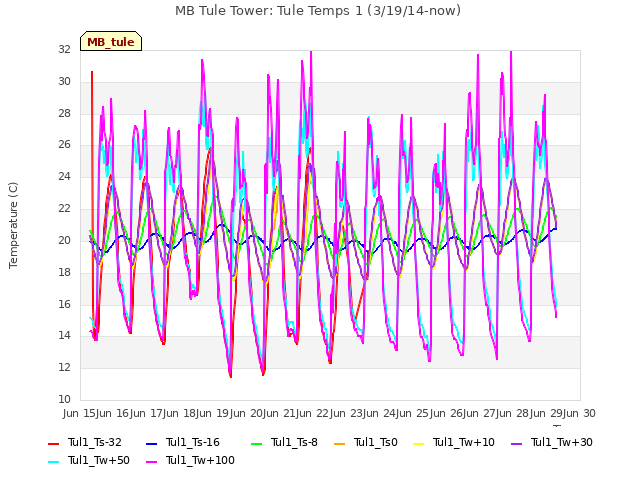Click the purple Tul1_Tw+30 legend swatch
This screenshot has height=480, width=640.
tap(517, 444)
